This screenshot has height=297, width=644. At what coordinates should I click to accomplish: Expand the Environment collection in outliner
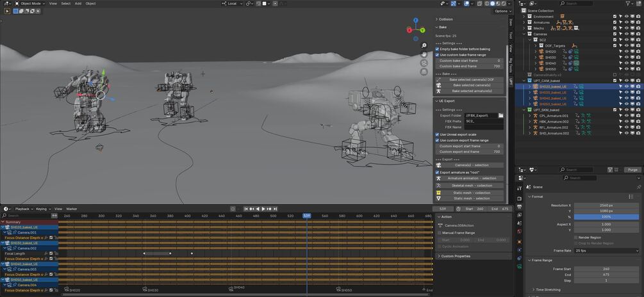click(524, 17)
